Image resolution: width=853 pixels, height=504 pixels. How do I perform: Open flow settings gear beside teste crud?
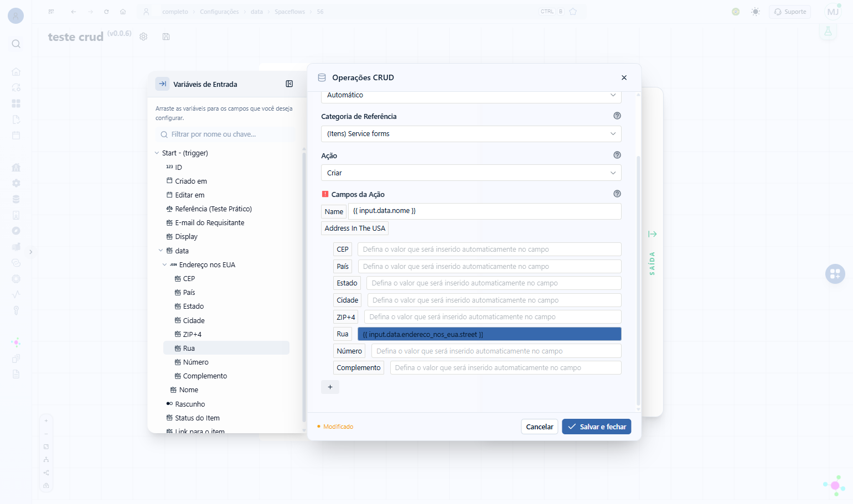click(143, 37)
